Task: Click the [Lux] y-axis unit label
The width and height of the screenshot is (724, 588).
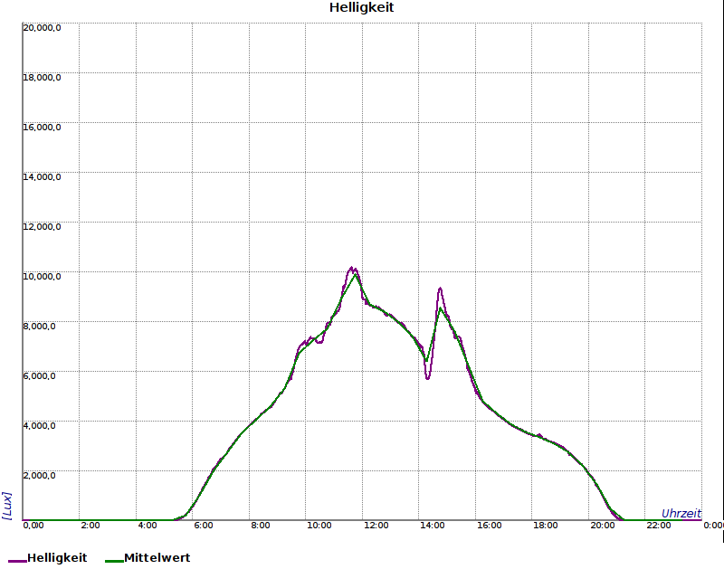Action: (x=6, y=506)
